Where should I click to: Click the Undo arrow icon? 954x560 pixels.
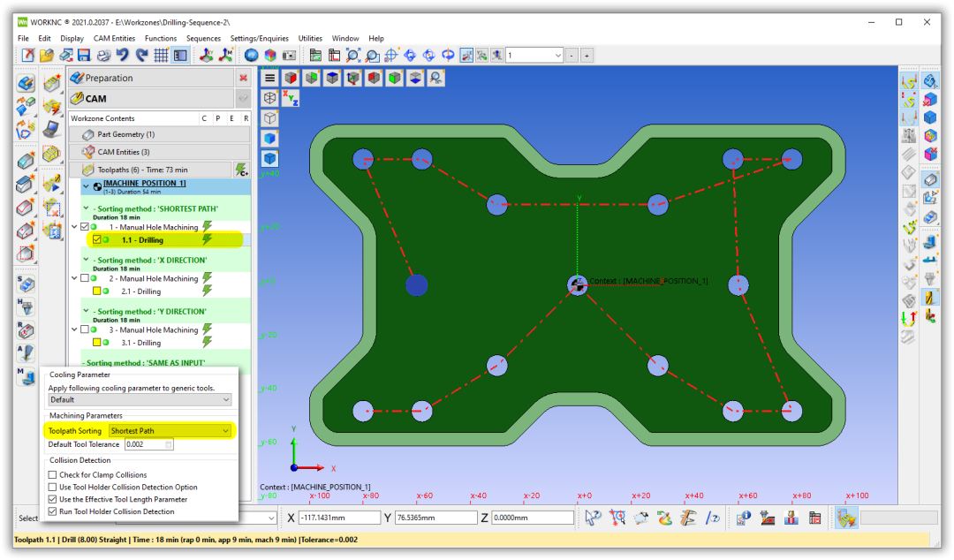[122, 56]
